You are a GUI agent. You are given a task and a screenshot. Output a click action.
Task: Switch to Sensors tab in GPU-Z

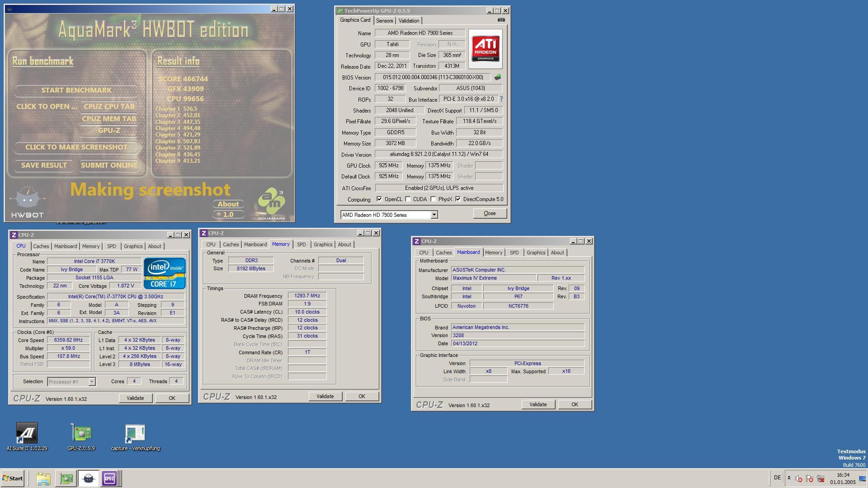pos(384,21)
